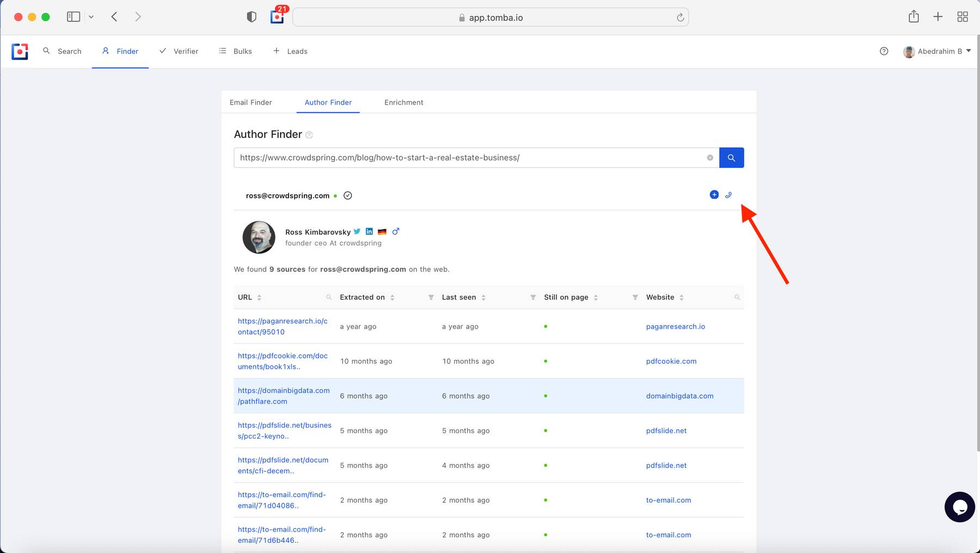Click the Safari privacy shield icon
Image resolution: width=980 pixels, height=553 pixels.
(x=252, y=17)
